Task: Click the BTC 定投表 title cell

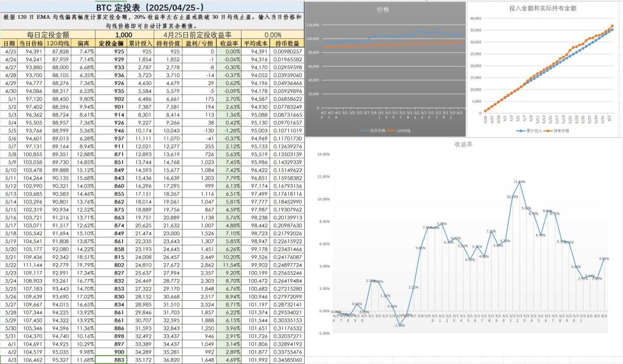Action: [x=152, y=7]
